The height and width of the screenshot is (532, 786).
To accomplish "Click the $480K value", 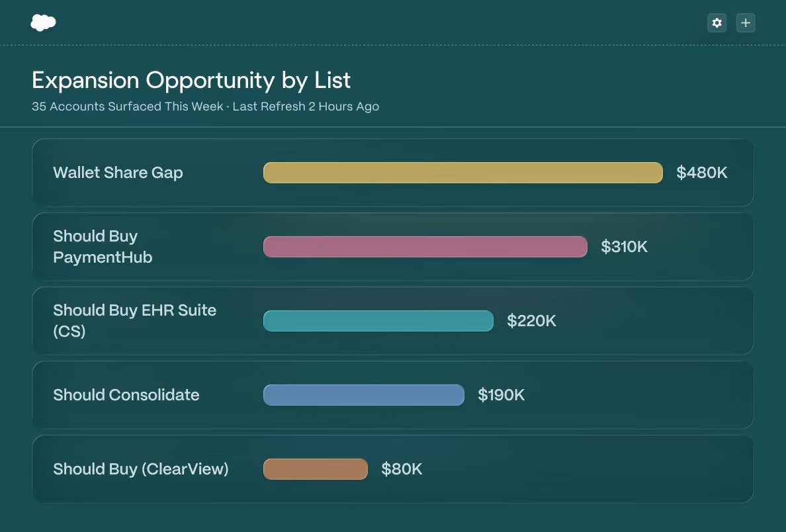I will (x=701, y=173).
